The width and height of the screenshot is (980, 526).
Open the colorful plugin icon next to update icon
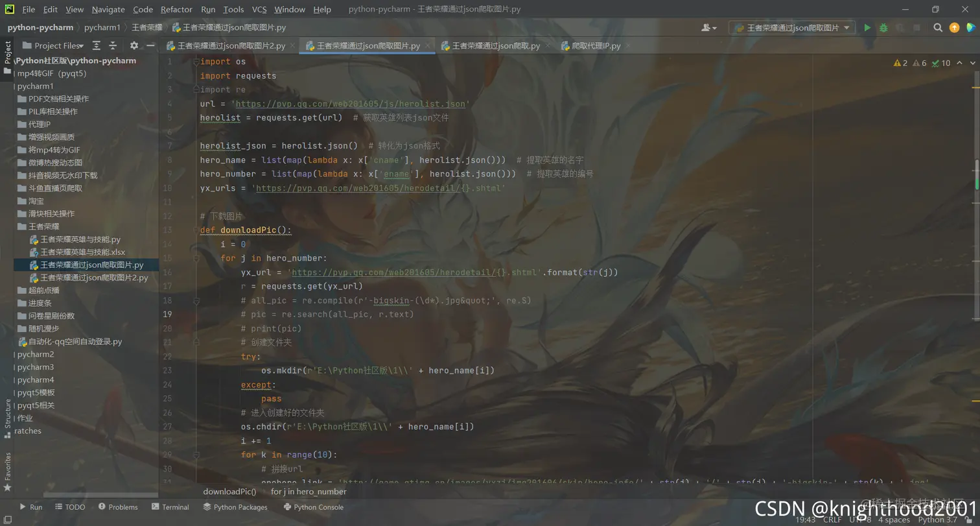971,28
